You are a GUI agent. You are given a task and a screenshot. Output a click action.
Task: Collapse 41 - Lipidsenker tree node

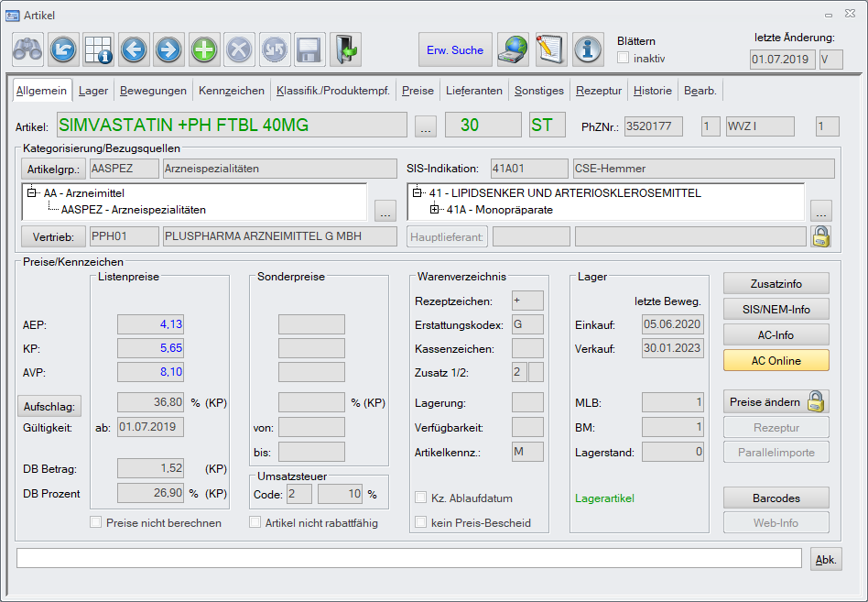(x=418, y=194)
